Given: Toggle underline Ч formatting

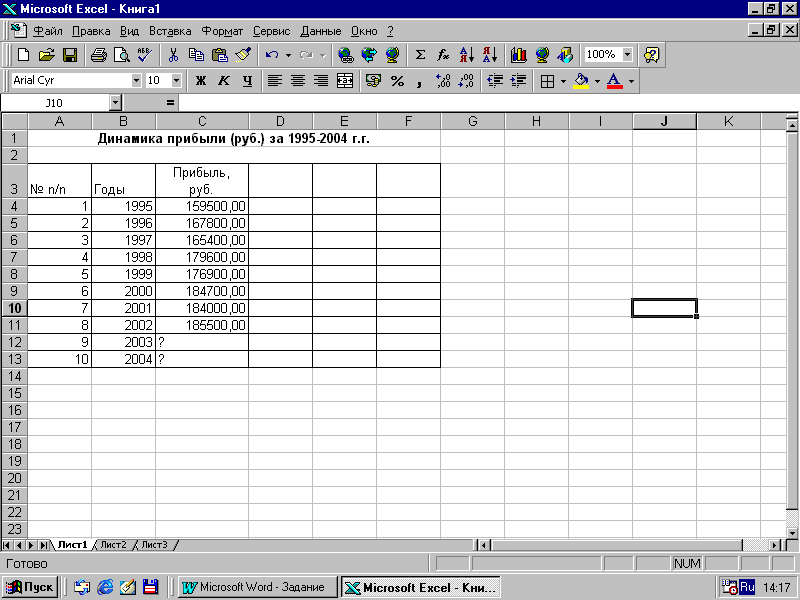Looking at the screenshot, I should click(x=247, y=81).
